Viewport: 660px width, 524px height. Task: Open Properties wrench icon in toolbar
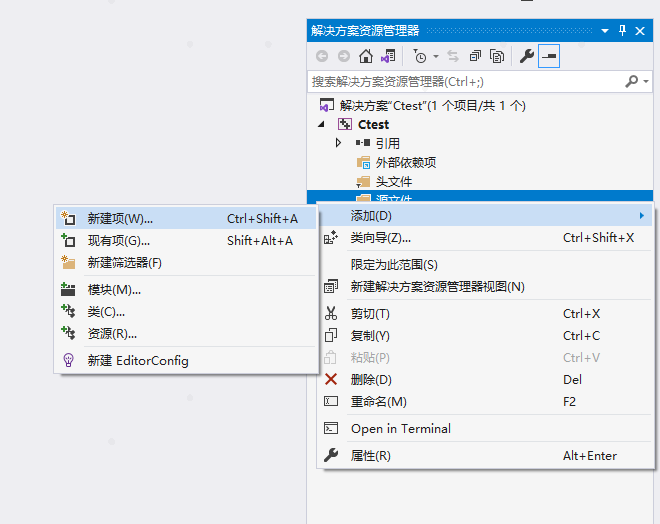pyautogui.click(x=527, y=56)
